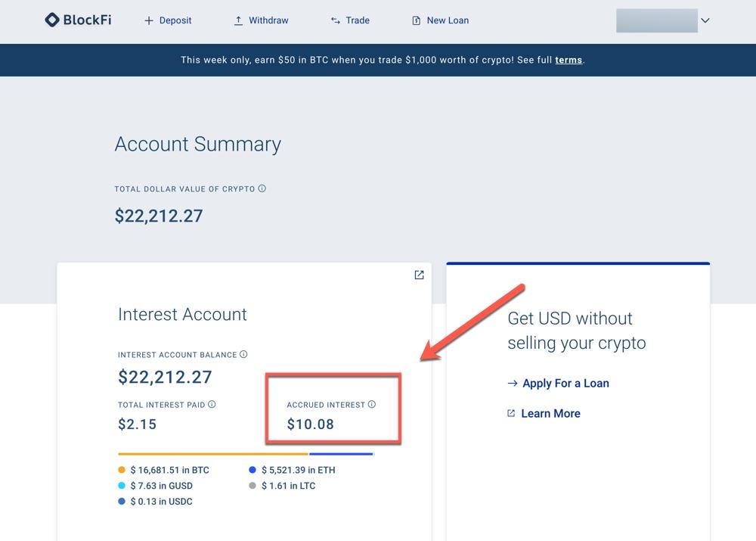Click the document icon beside New Loan
This screenshot has height=541, width=756.
(x=416, y=20)
